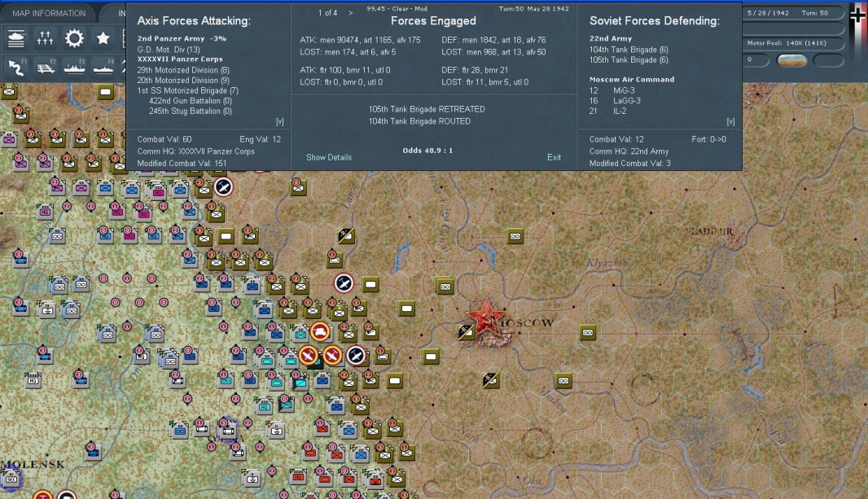Expand the Axis forces list with [v]
868x499 pixels.
(279, 121)
